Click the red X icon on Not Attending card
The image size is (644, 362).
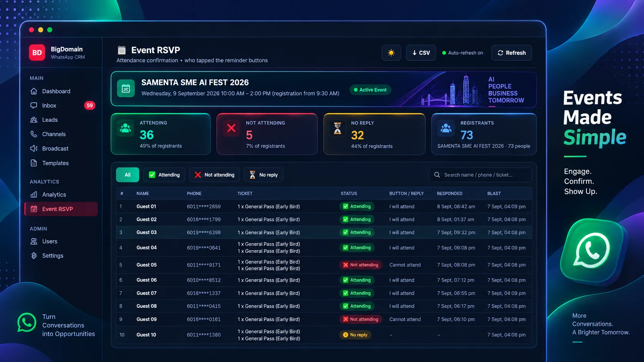[x=231, y=128]
